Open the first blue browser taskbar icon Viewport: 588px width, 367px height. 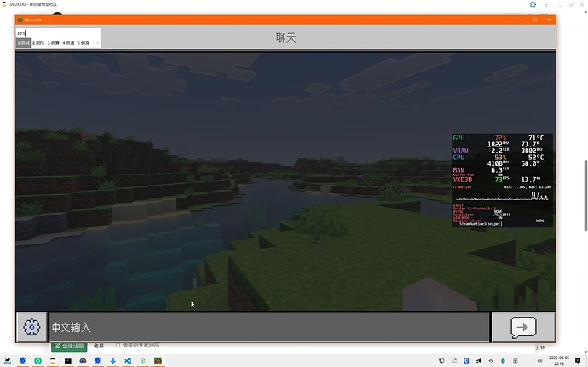coord(23,361)
